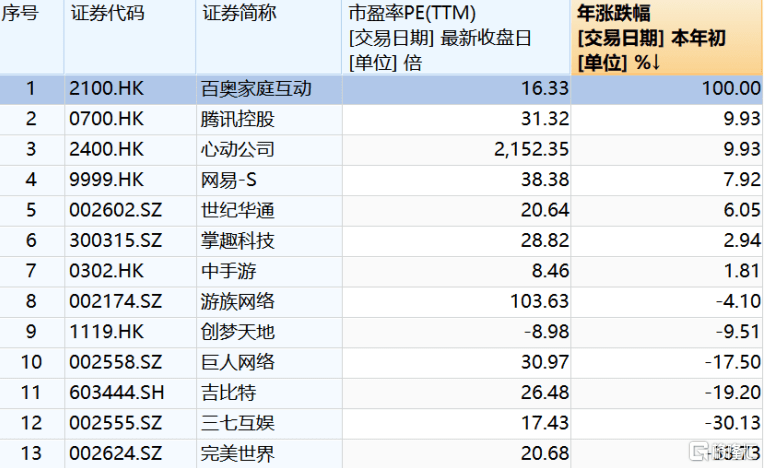Viewport: 764px width, 468px height.
Task: Click annual change value -30.13
Action: click(733, 423)
